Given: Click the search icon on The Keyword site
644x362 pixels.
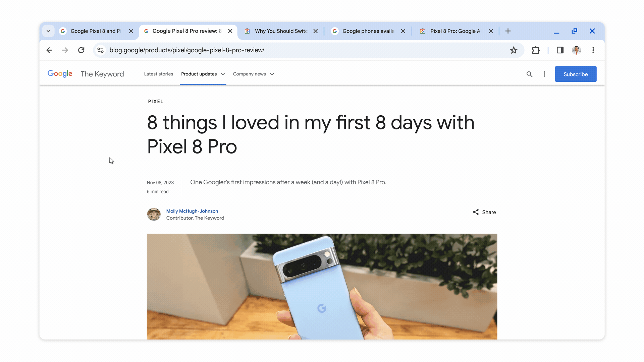Looking at the screenshot, I should click(529, 74).
